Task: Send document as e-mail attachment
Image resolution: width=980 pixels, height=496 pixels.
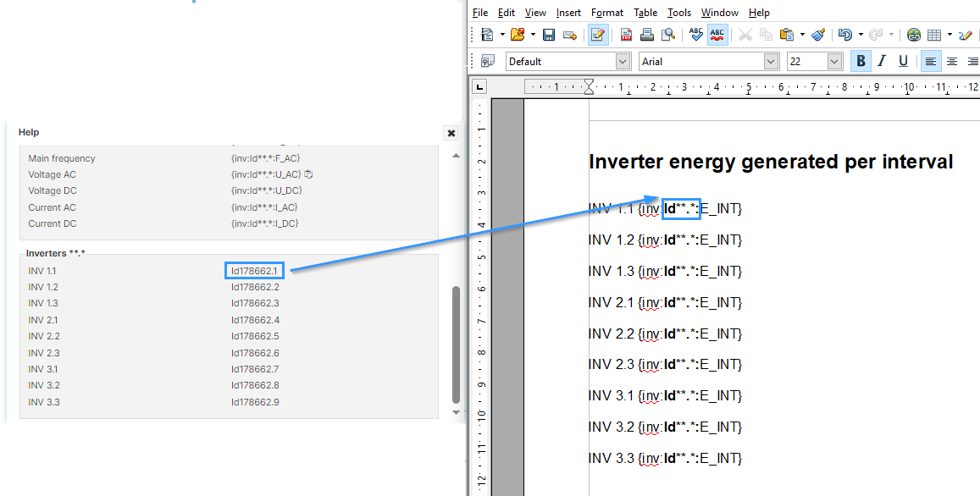Action: [569, 35]
